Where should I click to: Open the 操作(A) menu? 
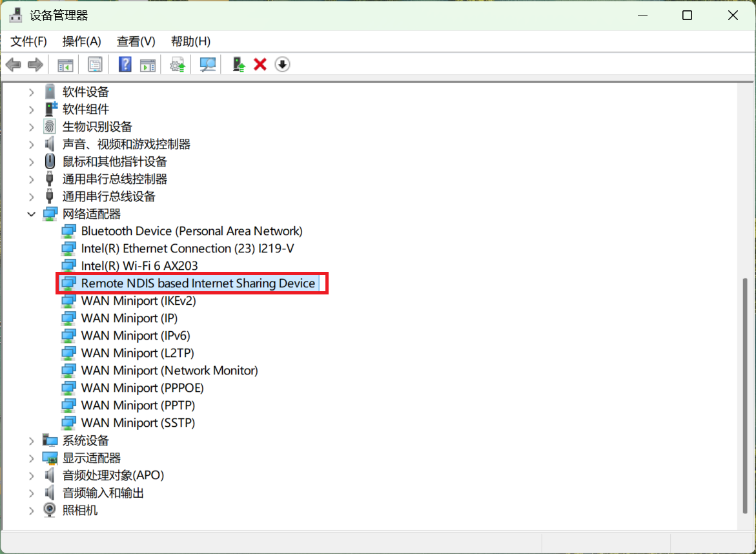tap(81, 41)
